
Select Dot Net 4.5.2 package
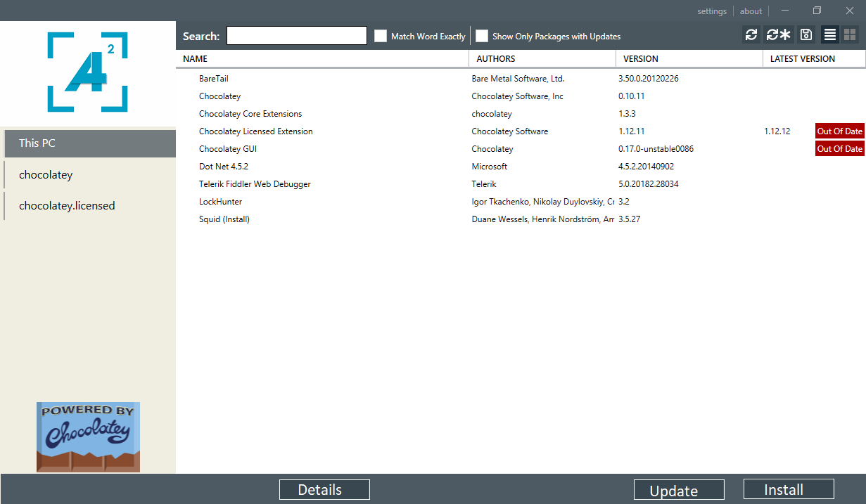point(224,167)
